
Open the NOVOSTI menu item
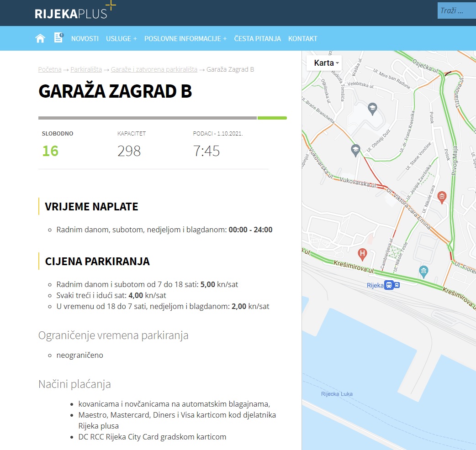(85, 39)
